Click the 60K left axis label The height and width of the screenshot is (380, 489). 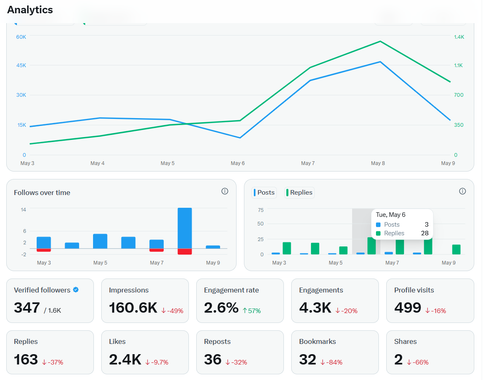tap(21, 37)
